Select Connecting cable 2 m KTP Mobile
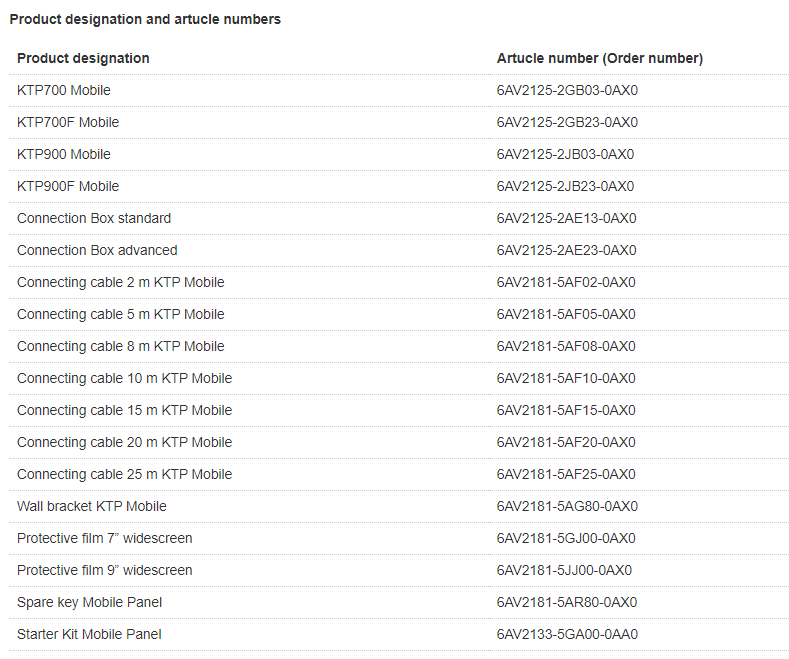The height and width of the screenshot is (659, 789). tap(121, 282)
